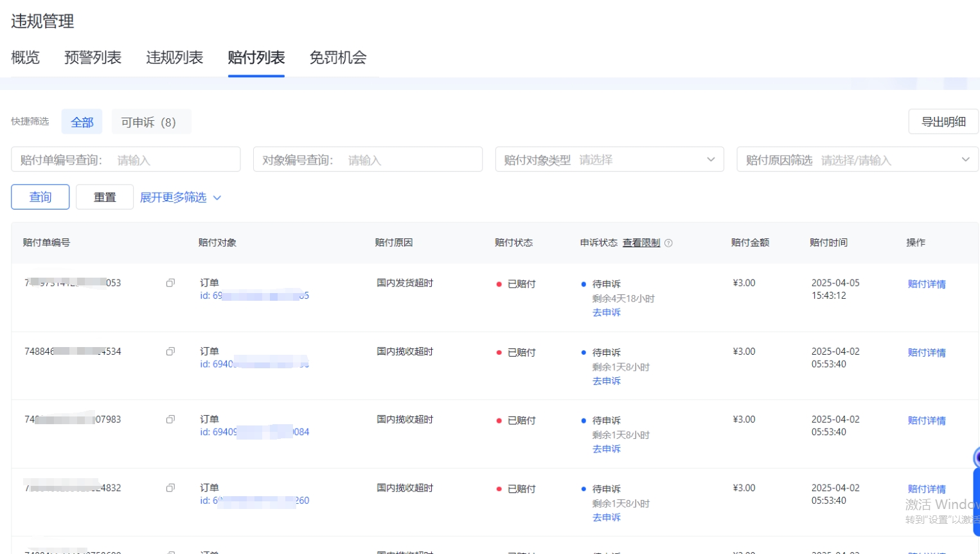Switch to the 违规列表 tab
Viewport: 980px width, 554px height.
[x=174, y=58]
